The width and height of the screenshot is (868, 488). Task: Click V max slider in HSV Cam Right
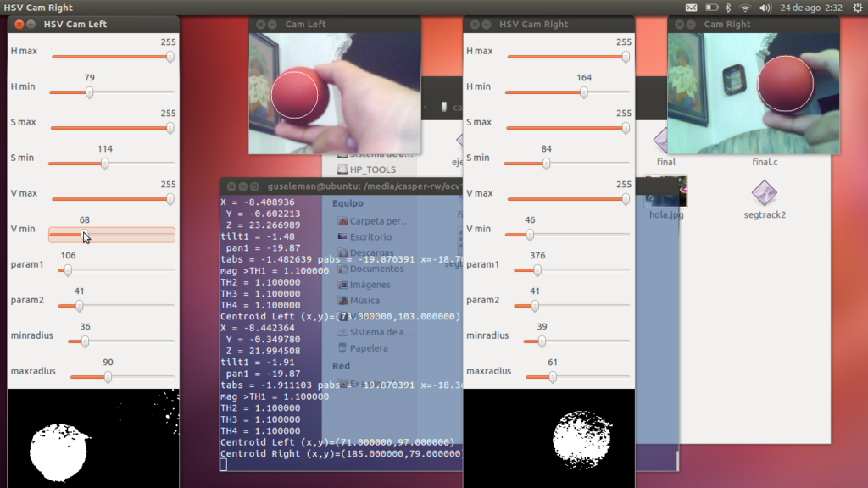[x=569, y=198]
